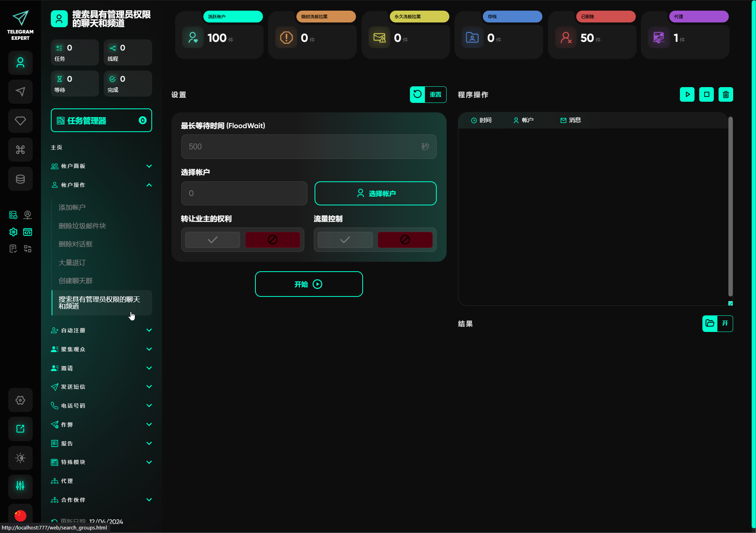Click the China flag language icon
The height and width of the screenshot is (533, 756).
(x=20, y=515)
